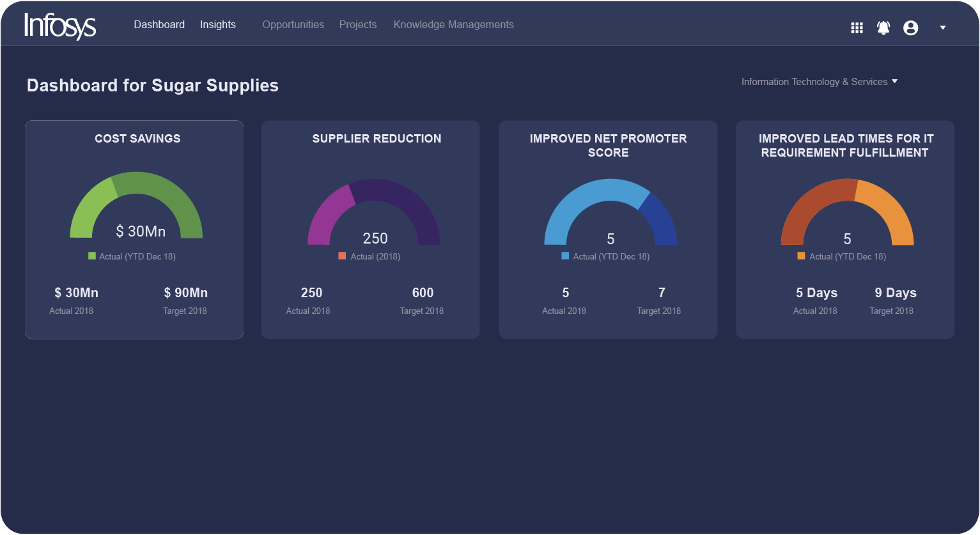
Task: Open the apps grid icon
Action: 857,27
